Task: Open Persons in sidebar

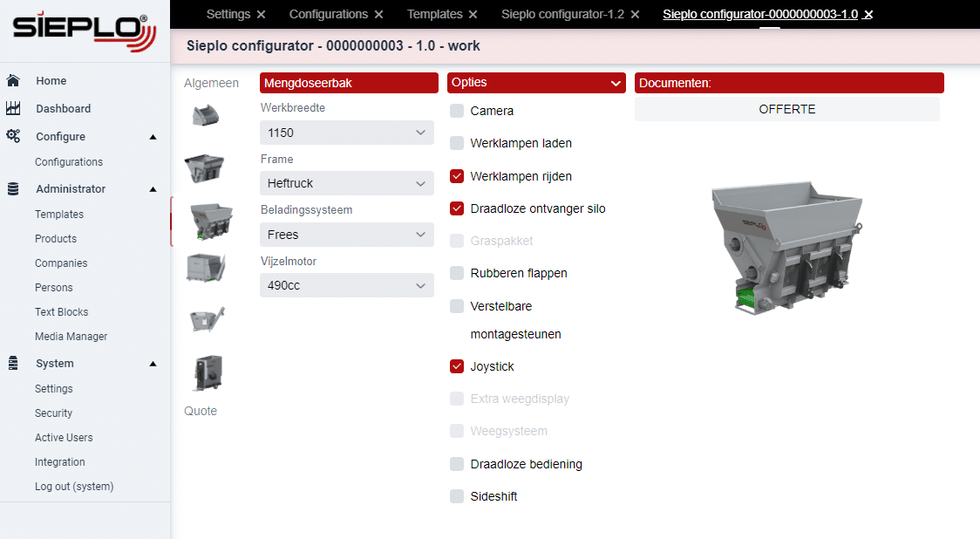Action: click(54, 287)
